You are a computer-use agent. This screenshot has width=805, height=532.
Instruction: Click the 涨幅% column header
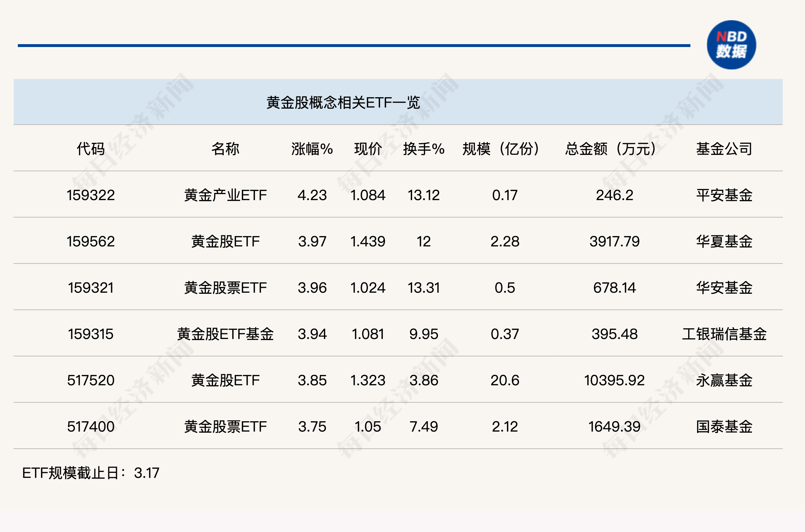pos(312,149)
